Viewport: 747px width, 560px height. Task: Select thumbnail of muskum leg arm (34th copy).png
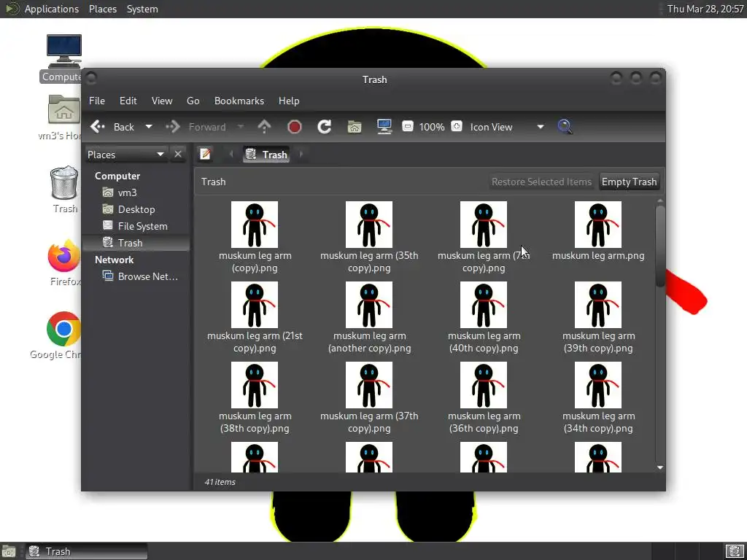coord(598,385)
